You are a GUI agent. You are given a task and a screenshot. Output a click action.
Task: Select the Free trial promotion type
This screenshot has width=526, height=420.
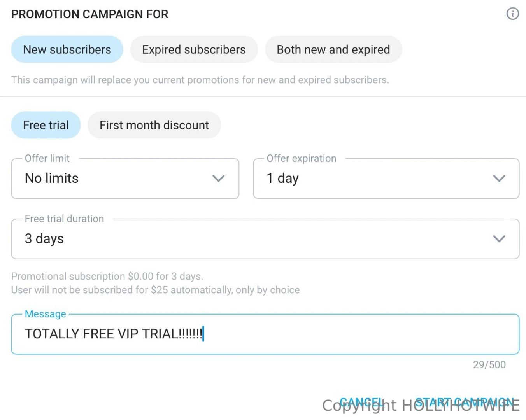(x=46, y=125)
